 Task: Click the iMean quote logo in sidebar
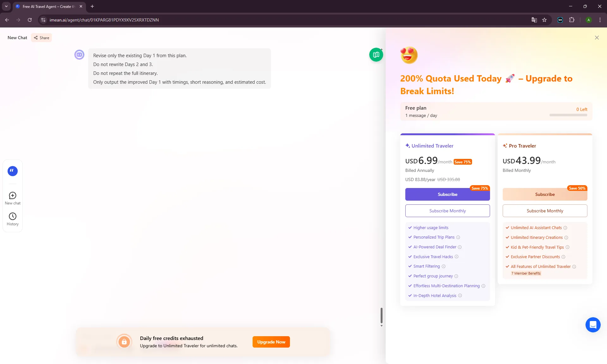click(x=13, y=171)
